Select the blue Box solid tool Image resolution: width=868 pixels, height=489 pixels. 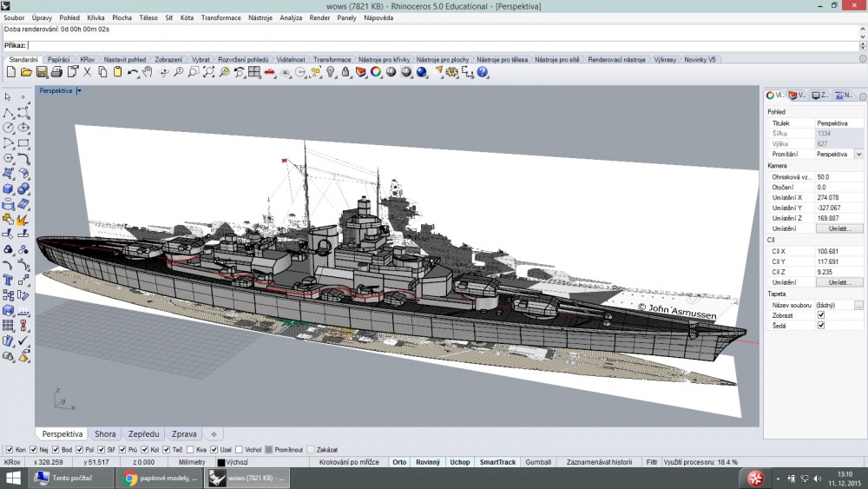point(8,188)
